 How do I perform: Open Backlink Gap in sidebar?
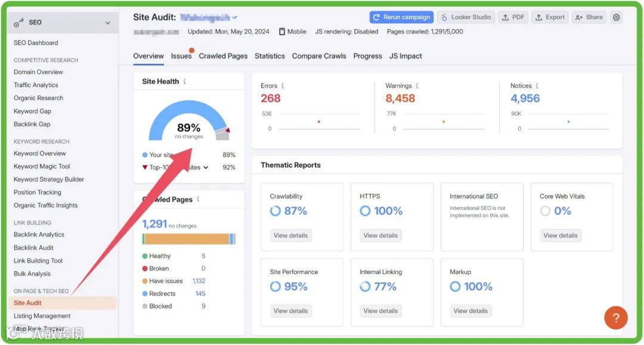click(32, 124)
